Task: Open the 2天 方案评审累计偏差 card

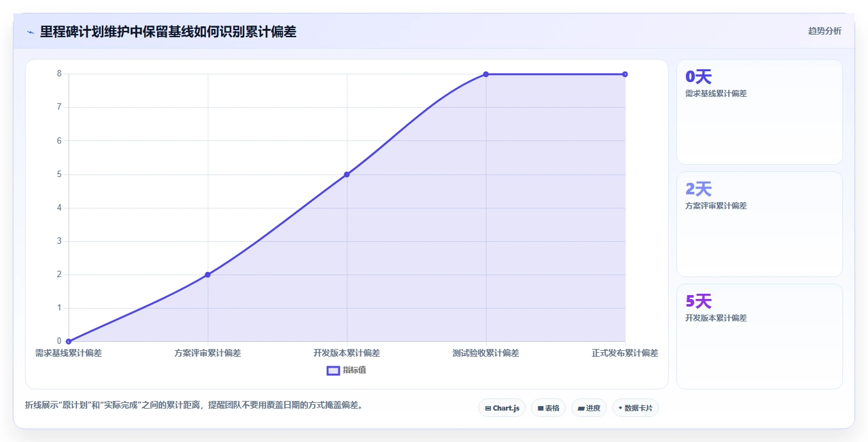Action: [760, 225]
